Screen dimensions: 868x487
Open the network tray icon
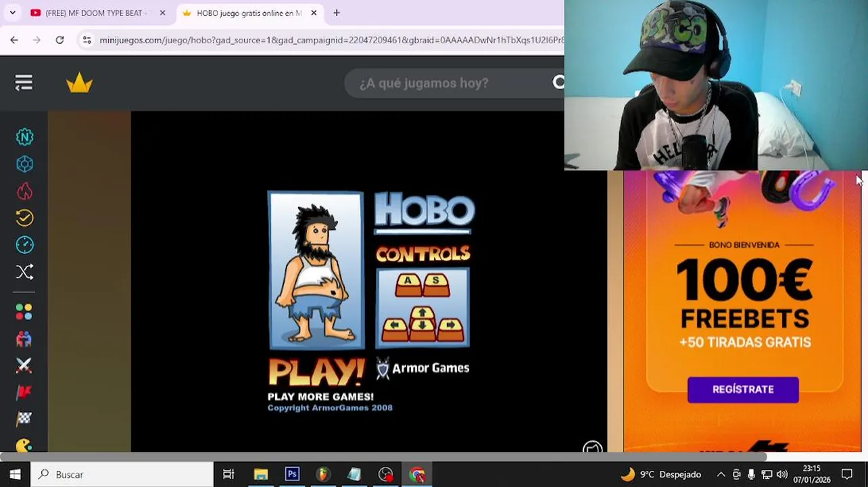[x=767, y=474]
